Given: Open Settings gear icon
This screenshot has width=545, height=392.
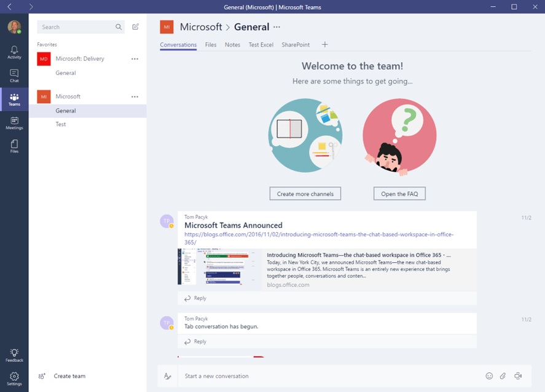Looking at the screenshot, I should click(14, 379).
